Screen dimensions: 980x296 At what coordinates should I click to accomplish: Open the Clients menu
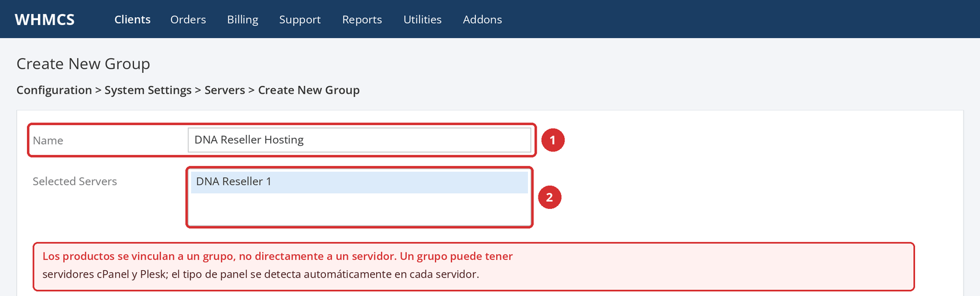(x=132, y=20)
